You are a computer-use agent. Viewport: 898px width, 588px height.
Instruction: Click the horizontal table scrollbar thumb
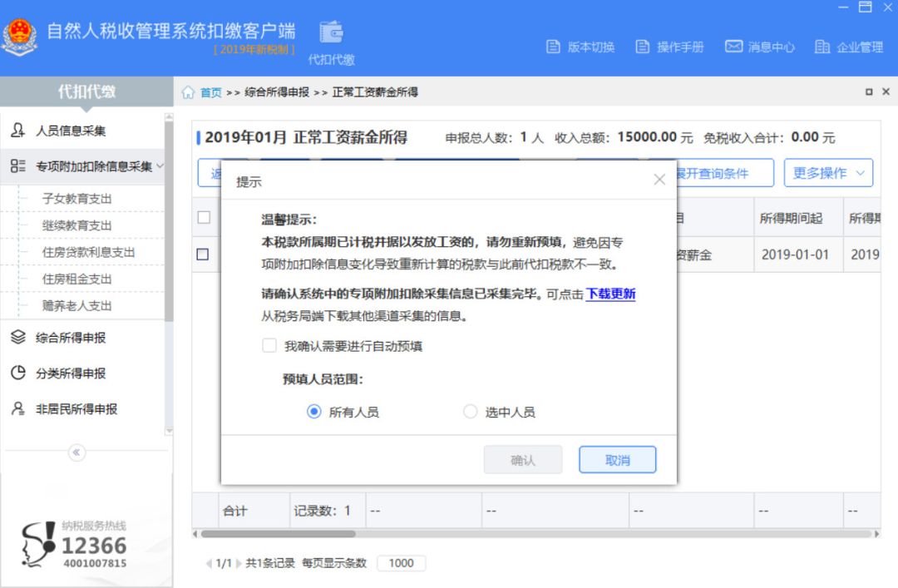(279, 534)
